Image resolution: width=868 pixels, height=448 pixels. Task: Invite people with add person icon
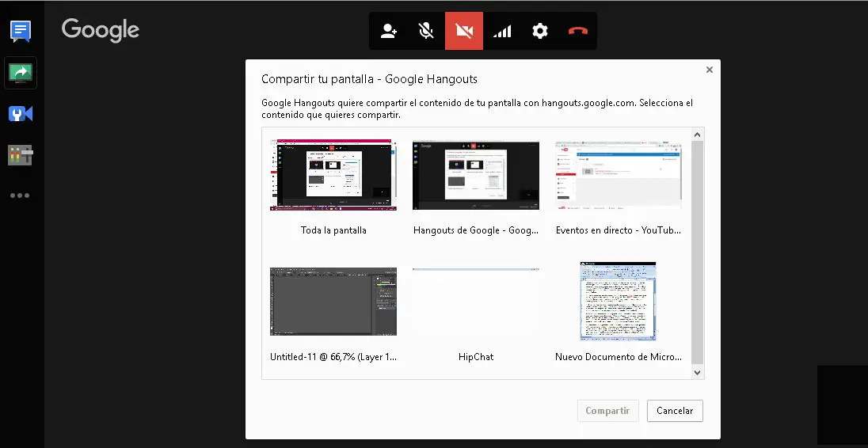[x=388, y=32]
